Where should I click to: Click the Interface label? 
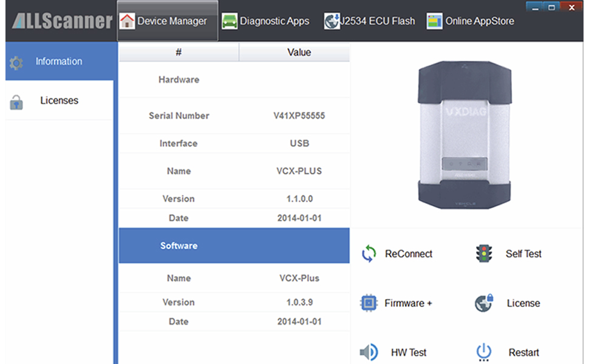click(179, 143)
